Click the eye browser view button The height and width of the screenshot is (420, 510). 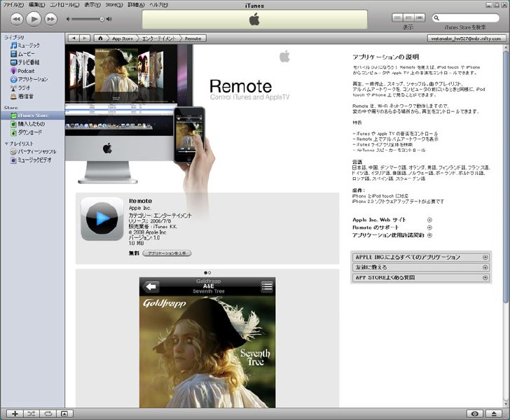tap(475, 414)
